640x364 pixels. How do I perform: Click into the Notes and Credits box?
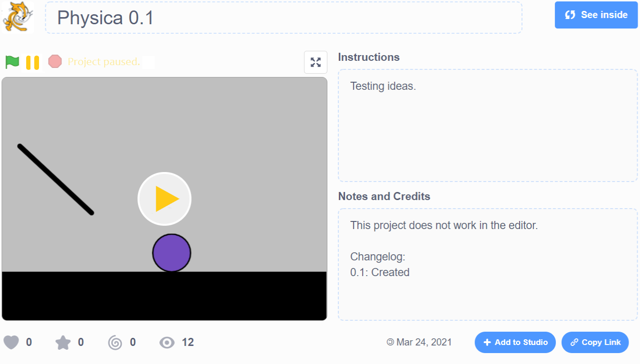point(487,264)
